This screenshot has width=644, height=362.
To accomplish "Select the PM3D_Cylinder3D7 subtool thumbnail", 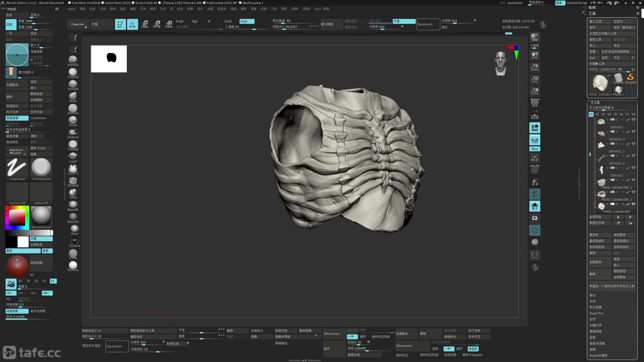I will tap(601, 207).
